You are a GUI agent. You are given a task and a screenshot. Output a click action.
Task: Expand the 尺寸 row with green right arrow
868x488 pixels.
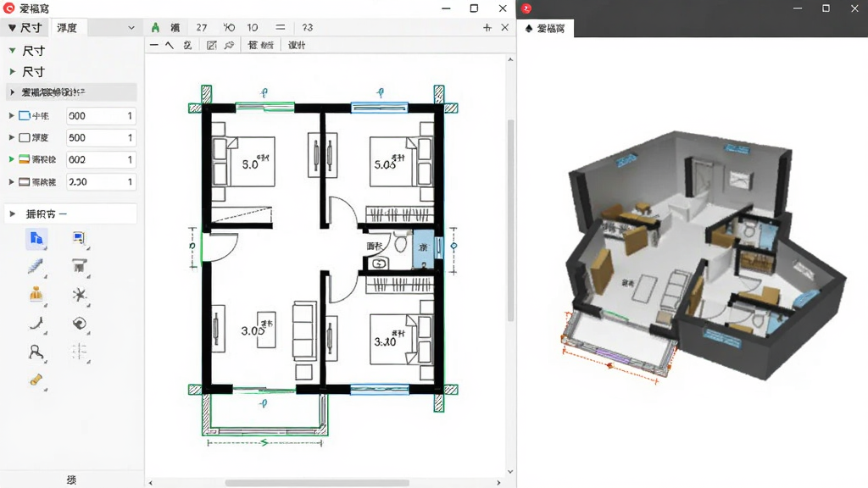tap(12, 71)
